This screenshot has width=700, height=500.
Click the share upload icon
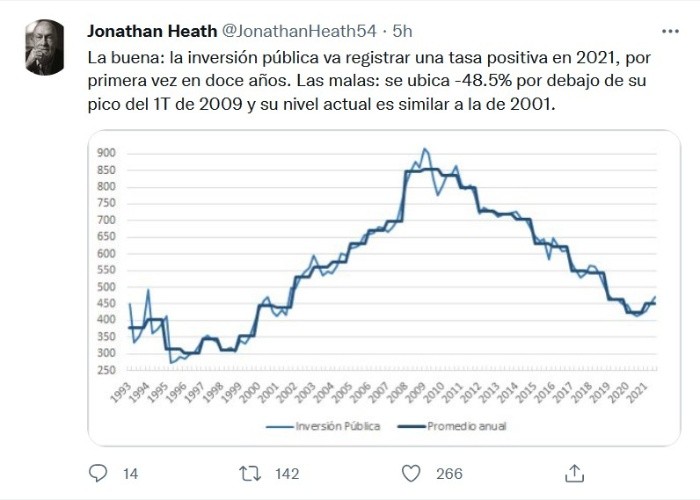575,473
